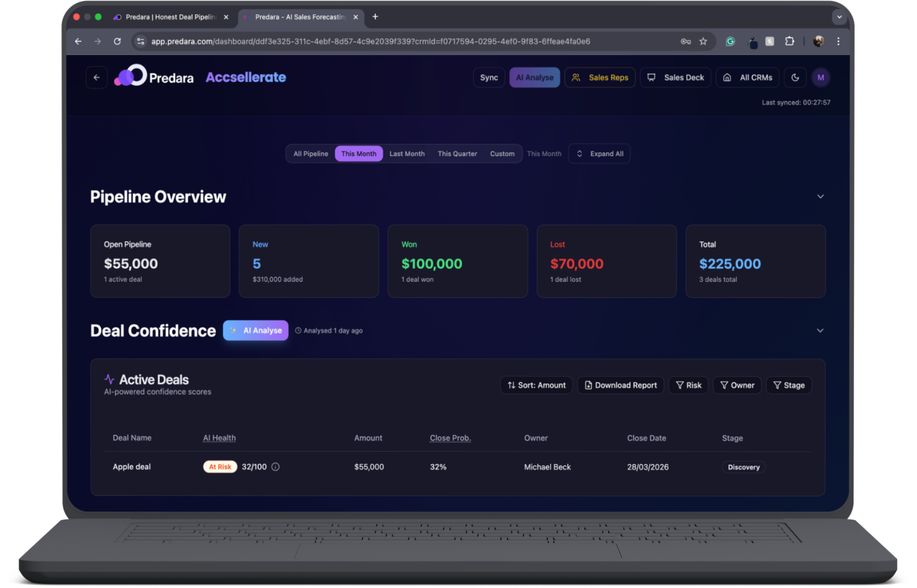This screenshot has height=588, width=917.
Task: Download the deals report
Action: coord(620,385)
